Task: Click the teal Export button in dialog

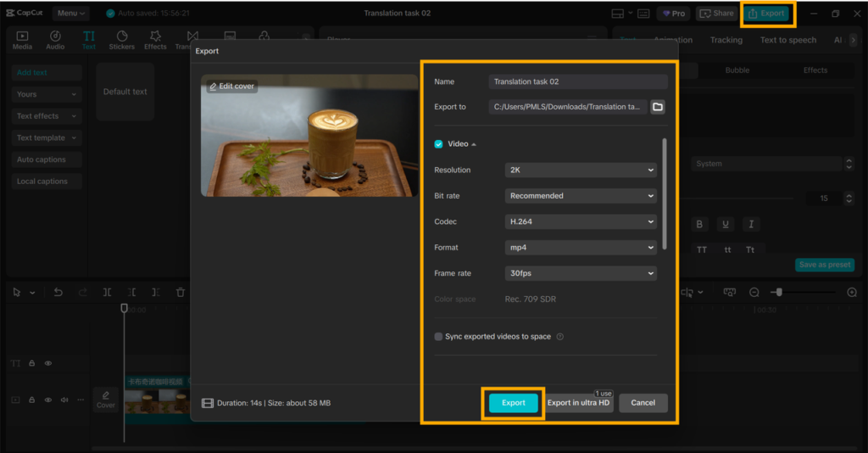Action: 513,403
